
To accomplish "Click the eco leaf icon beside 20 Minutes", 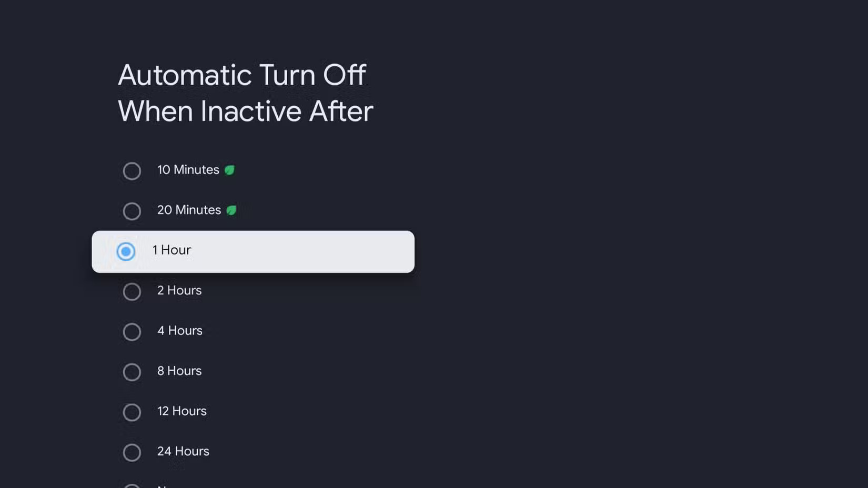I will [x=232, y=210].
